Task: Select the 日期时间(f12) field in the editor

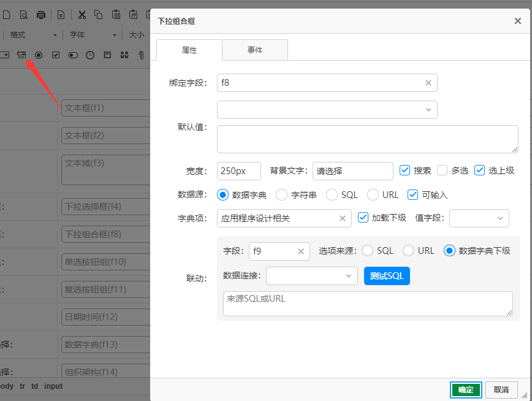Action: pyautogui.click(x=105, y=317)
